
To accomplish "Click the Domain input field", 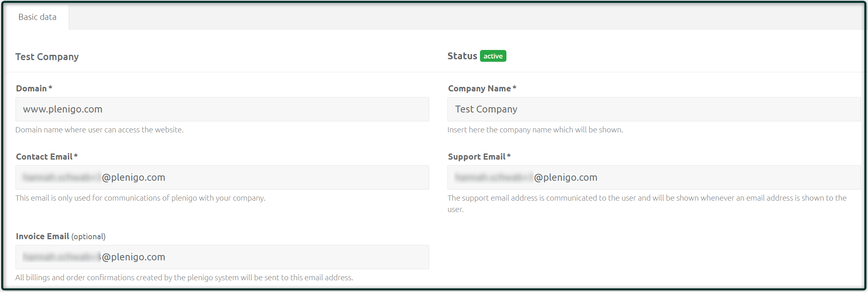I will [222, 109].
